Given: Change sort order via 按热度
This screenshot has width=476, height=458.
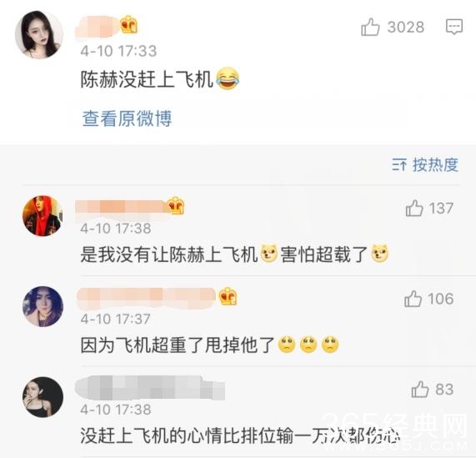Looking at the screenshot, I should (x=435, y=165).
